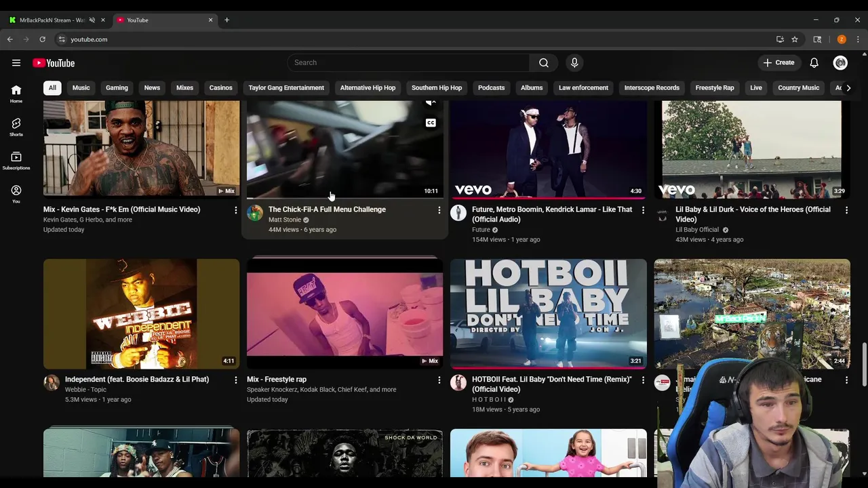Select the Podcasts filter chip

click(491, 87)
